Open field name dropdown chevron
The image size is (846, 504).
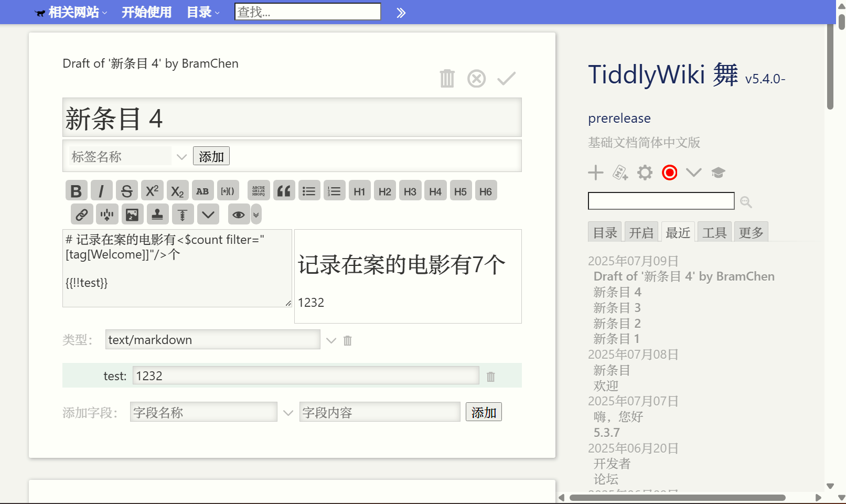point(288,413)
